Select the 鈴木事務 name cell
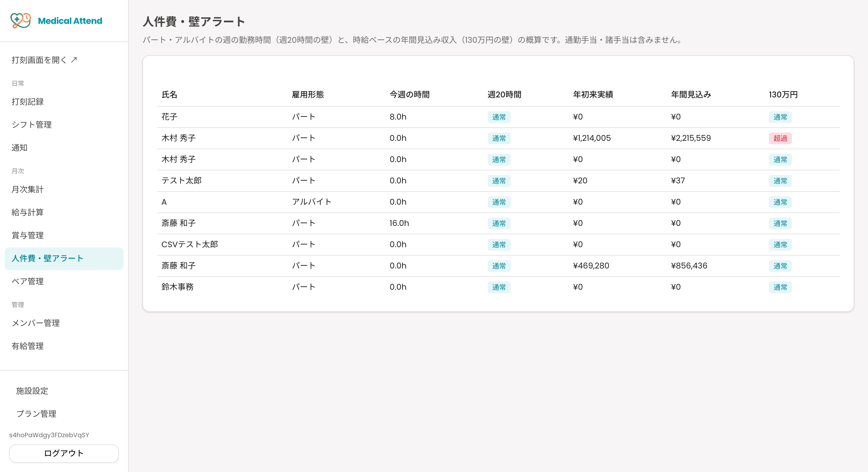The image size is (868, 472). tap(178, 287)
